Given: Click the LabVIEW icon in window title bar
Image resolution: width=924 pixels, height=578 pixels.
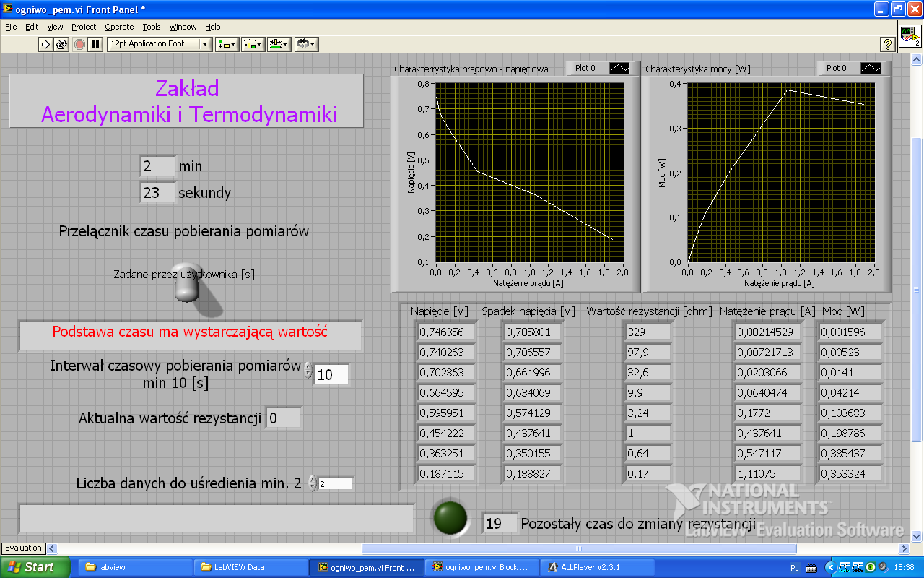Looking at the screenshot, I should pyautogui.click(x=7, y=9).
